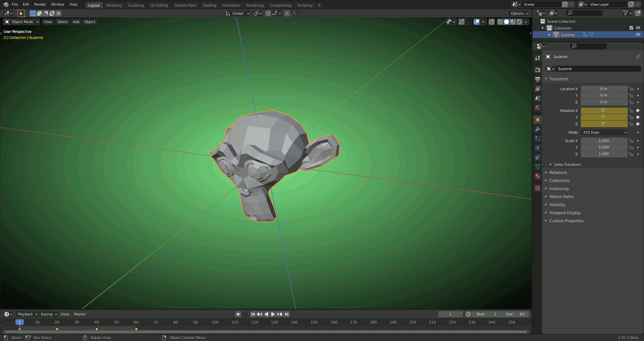Click the keyframe at frame 40
The height and width of the screenshot is (341, 644).
(x=97, y=329)
